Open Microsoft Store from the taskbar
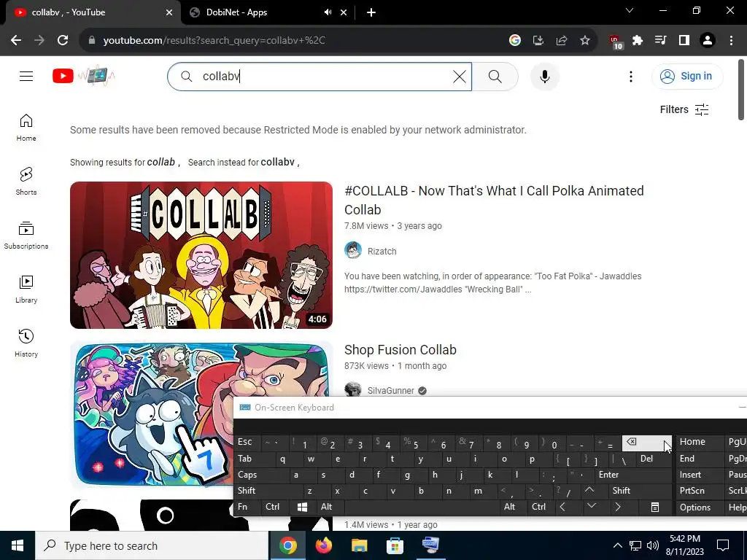This screenshot has height=560, width=747. (395, 545)
